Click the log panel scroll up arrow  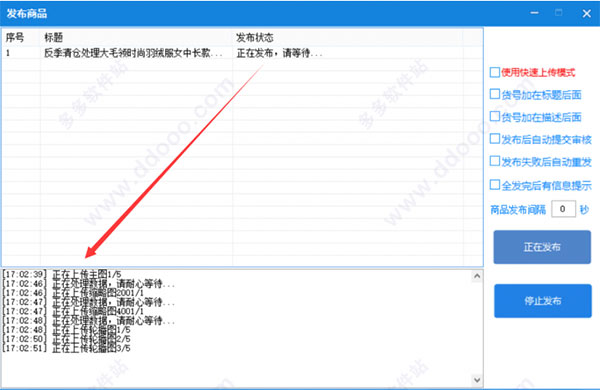(477, 276)
